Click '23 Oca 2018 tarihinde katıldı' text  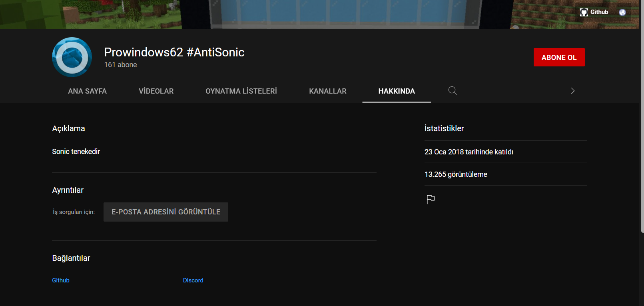pyautogui.click(x=469, y=152)
